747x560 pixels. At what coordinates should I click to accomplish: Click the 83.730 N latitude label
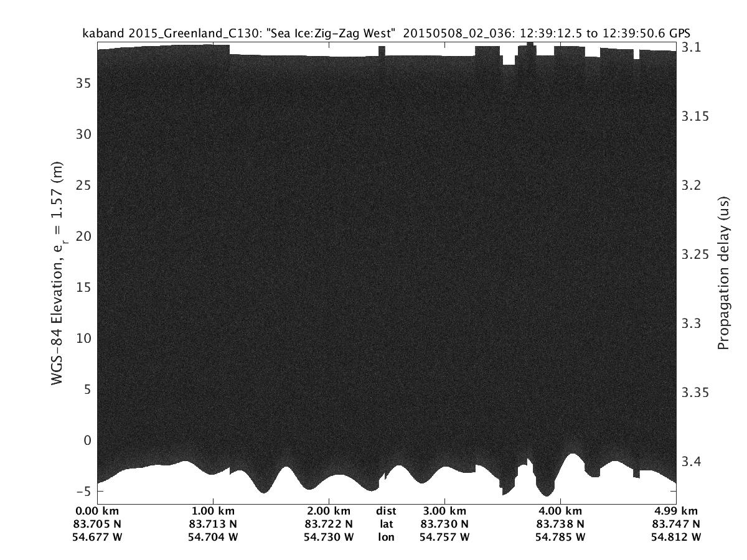[x=444, y=524]
